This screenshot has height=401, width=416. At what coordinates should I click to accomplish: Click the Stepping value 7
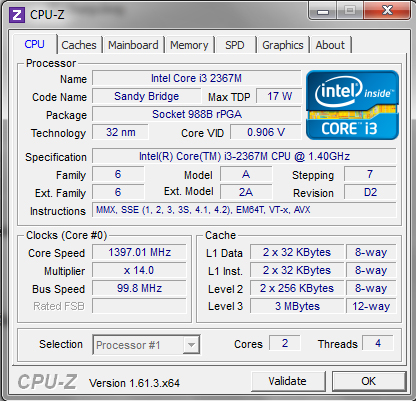(x=370, y=174)
